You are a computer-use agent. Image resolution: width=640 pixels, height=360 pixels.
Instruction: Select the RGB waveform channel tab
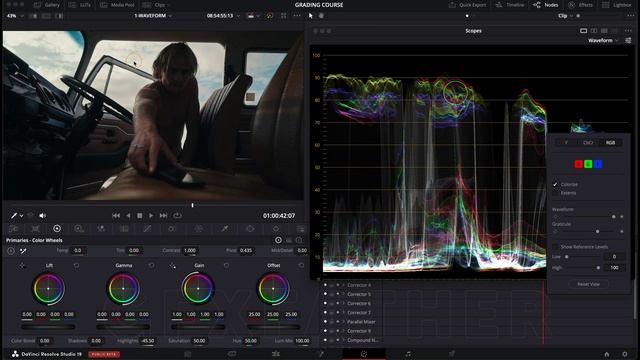tap(610, 142)
